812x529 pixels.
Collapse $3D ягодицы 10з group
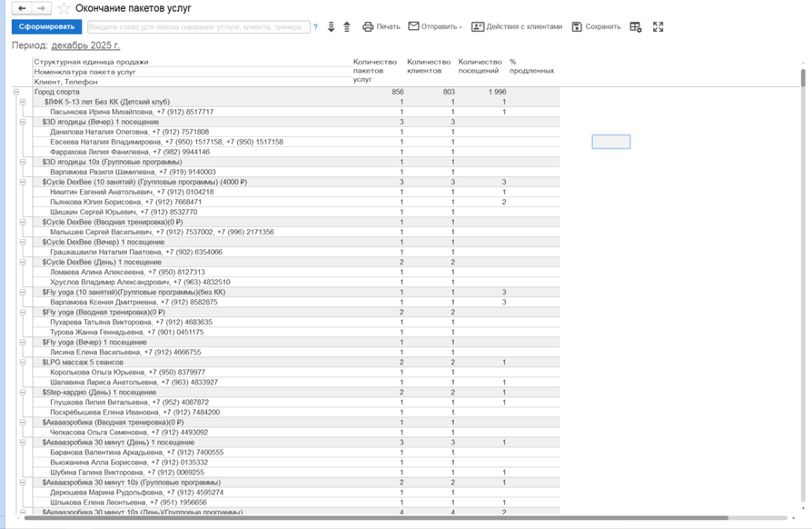[x=23, y=162]
